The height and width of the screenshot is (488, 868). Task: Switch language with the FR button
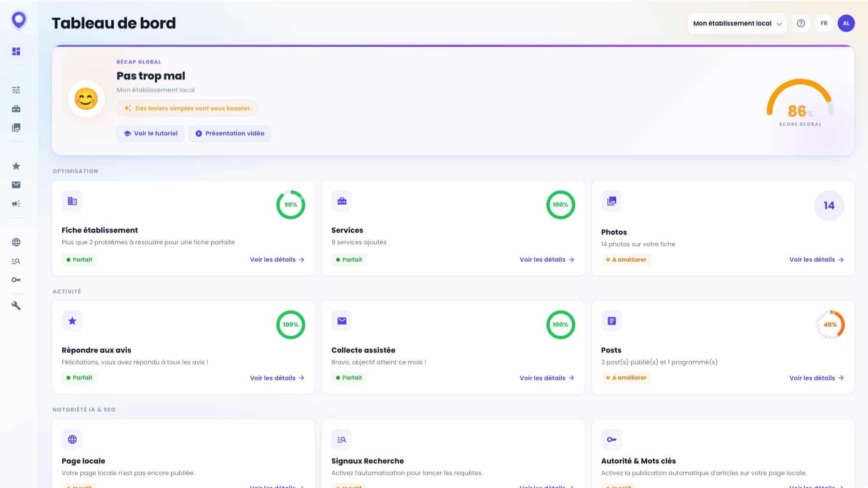(x=824, y=23)
